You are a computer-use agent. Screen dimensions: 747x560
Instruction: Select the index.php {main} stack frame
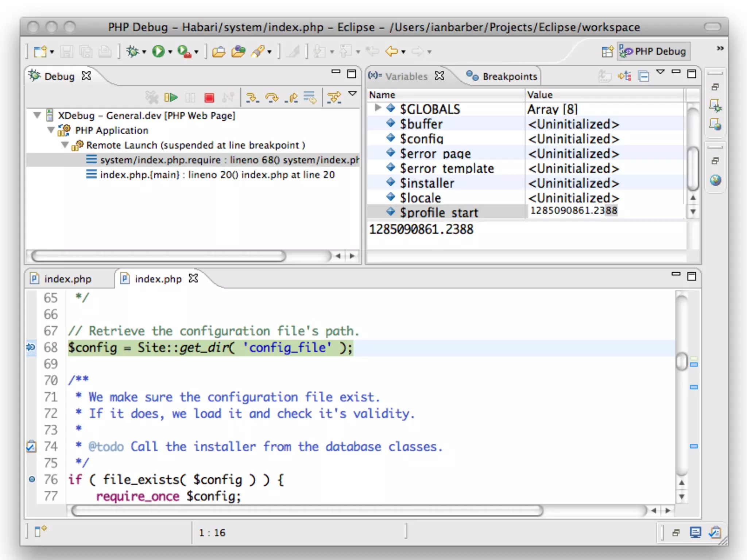(x=217, y=175)
